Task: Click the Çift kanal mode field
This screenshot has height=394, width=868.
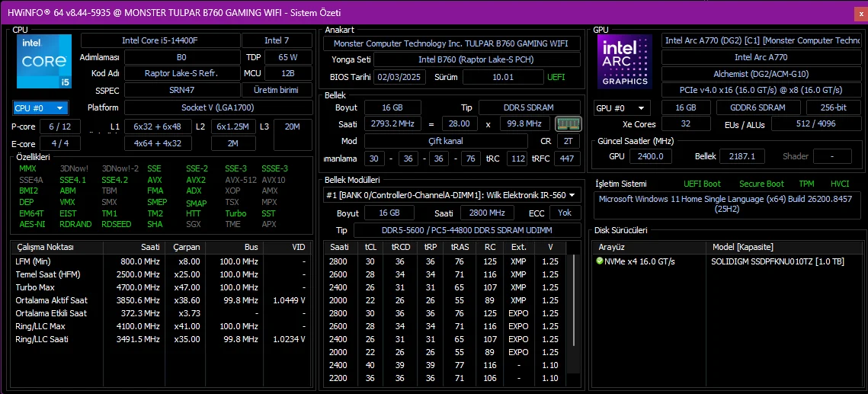Action: 446,141
